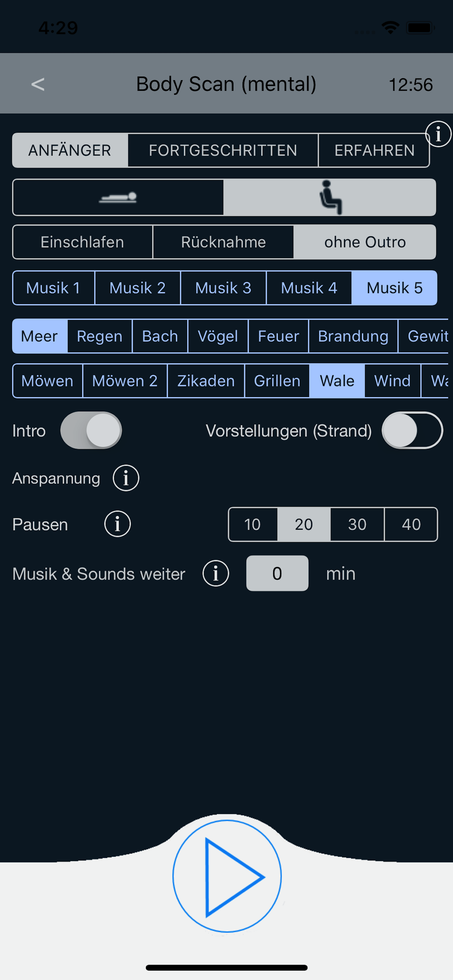Select the Regen nature sound
The image size is (453, 980).
[99, 336]
